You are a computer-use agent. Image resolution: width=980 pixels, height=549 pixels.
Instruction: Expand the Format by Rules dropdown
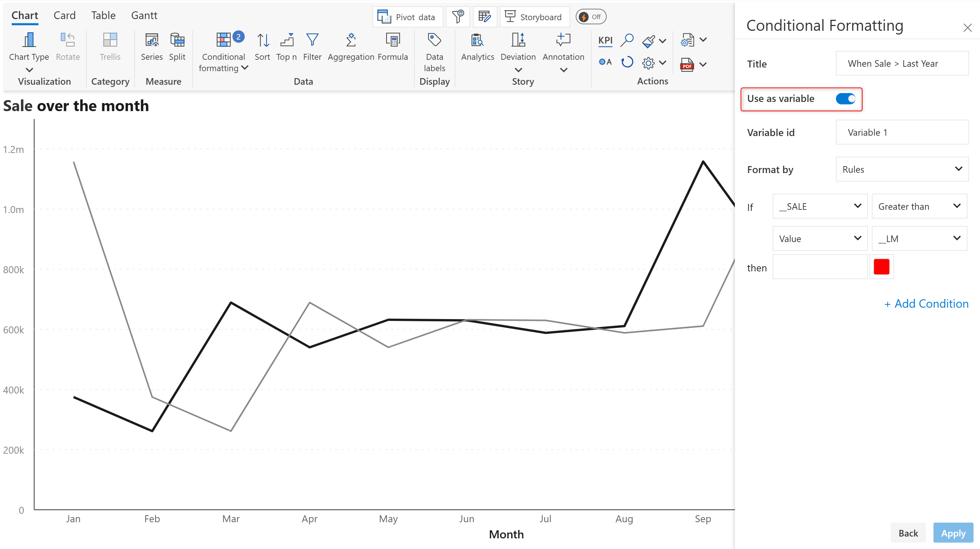tap(902, 169)
